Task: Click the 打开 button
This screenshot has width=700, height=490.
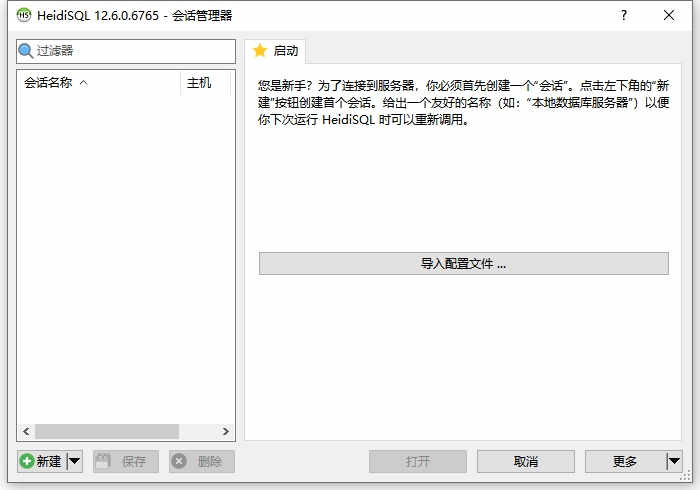Action: click(x=418, y=461)
